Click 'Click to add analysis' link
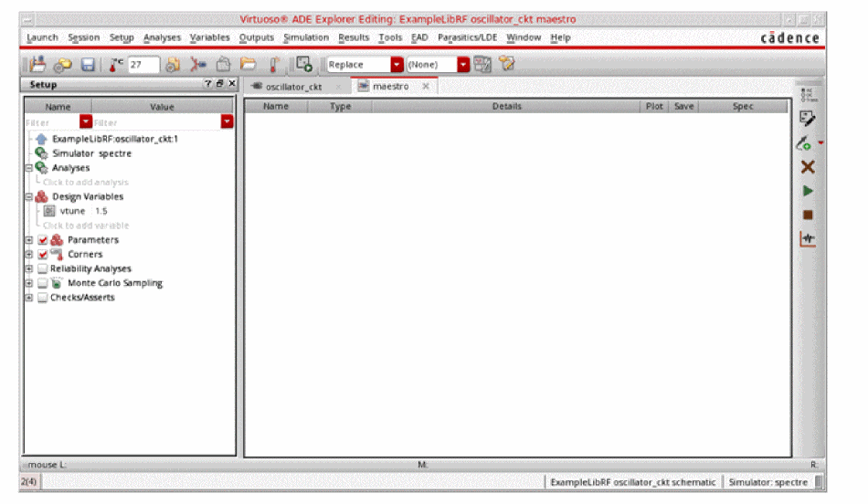This screenshot has width=868, height=504. click(x=85, y=182)
